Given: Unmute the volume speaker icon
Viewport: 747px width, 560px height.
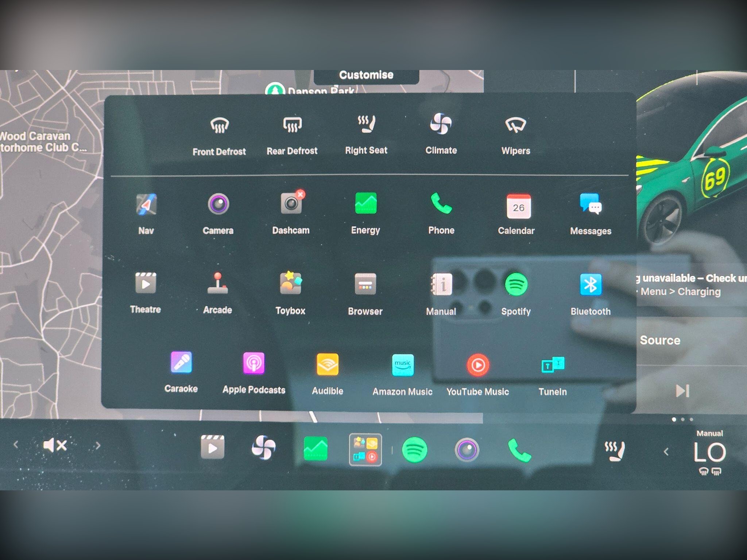Looking at the screenshot, I should pos(55,445).
